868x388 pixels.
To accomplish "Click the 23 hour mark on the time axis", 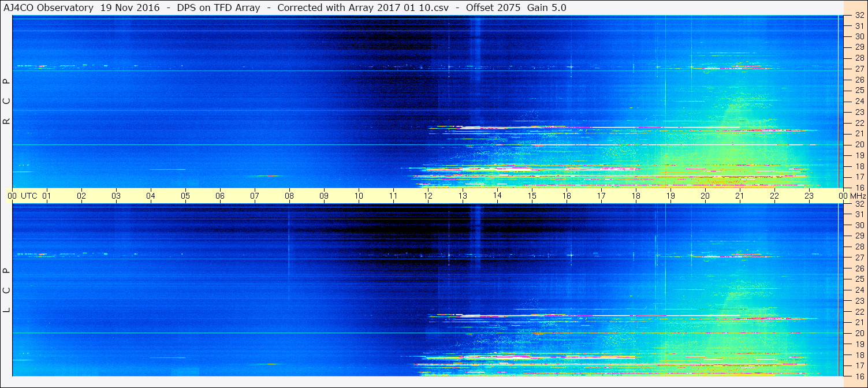I will [809, 196].
